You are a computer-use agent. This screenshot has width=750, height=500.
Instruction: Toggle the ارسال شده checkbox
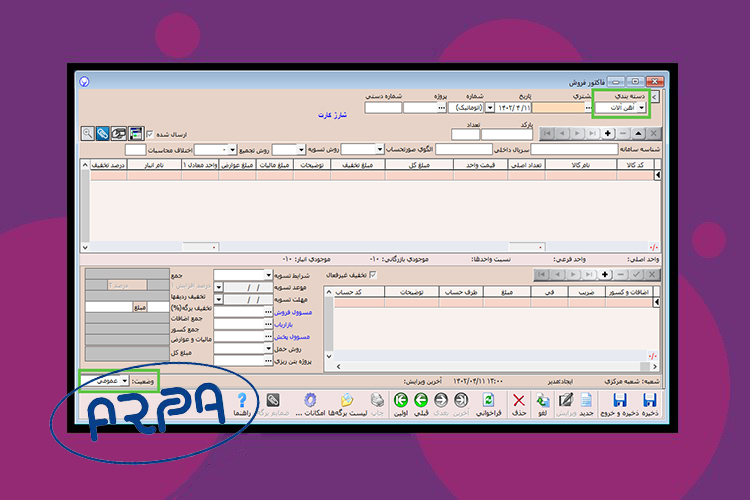click(150, 134)
